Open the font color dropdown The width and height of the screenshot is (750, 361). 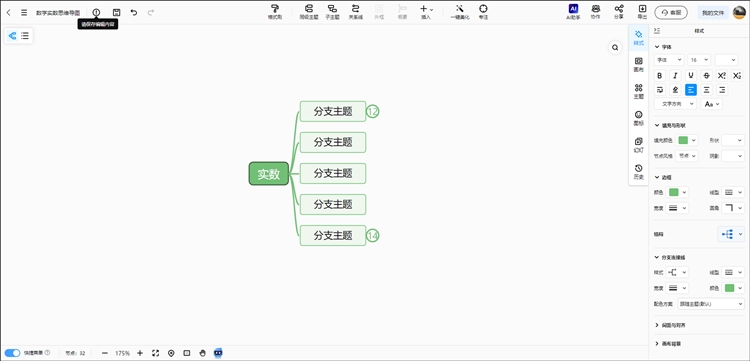[x=726, y=60]
